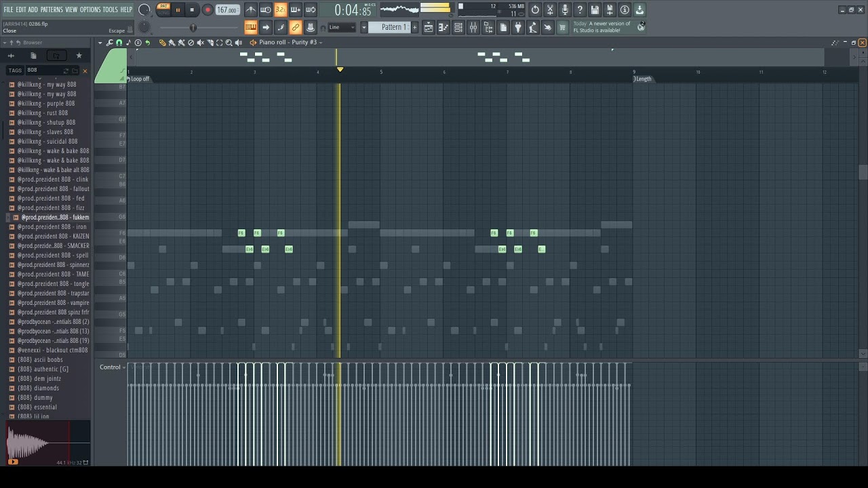This screenshot has height=488, width=868.
Task: Choose the select tool
Action: (x=219, y=43)
